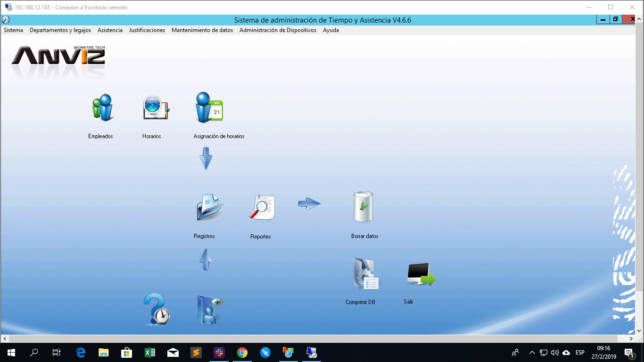Click the volume speaker tray icon
The width and height of the screenshot is (644, 362).
(555, 353)
